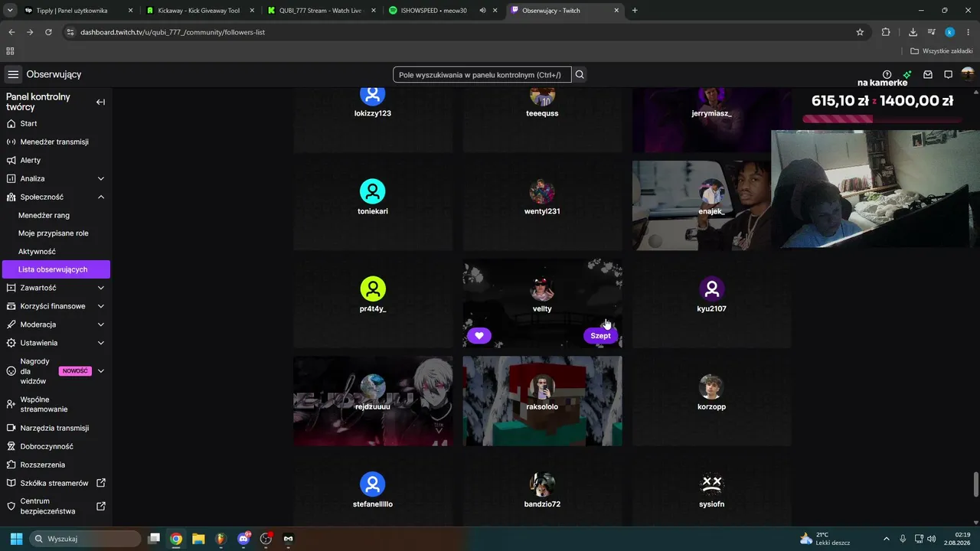Show hidden system tray icons
The width and height of the screenshot is (980, 551).
coord(887,539)
